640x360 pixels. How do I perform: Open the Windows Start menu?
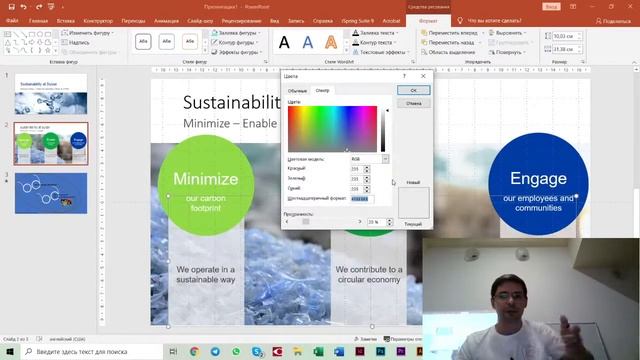(9, 351)
